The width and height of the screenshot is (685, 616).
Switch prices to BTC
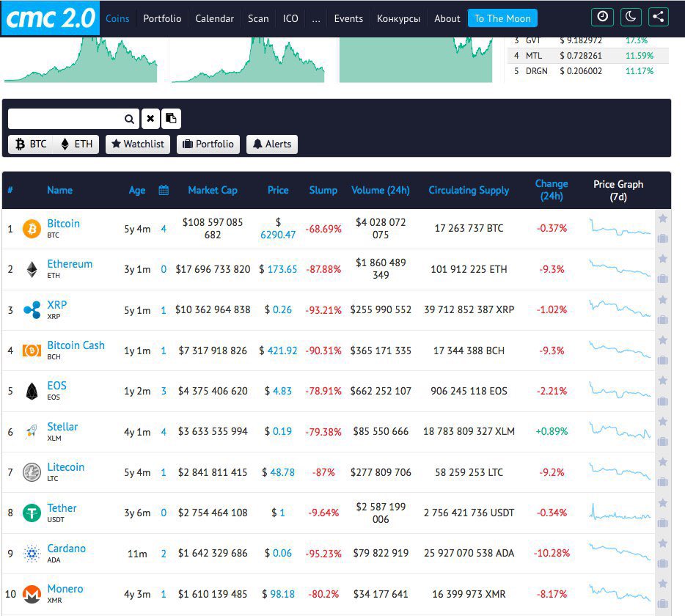click(31, 144)
